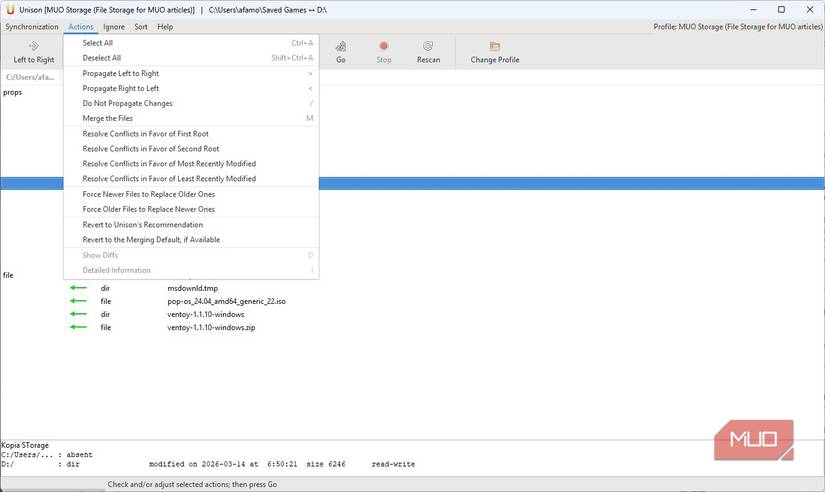Click the Left to Right toolbar icon
This screenshot has height=492, width=825.
click(34, 46)
